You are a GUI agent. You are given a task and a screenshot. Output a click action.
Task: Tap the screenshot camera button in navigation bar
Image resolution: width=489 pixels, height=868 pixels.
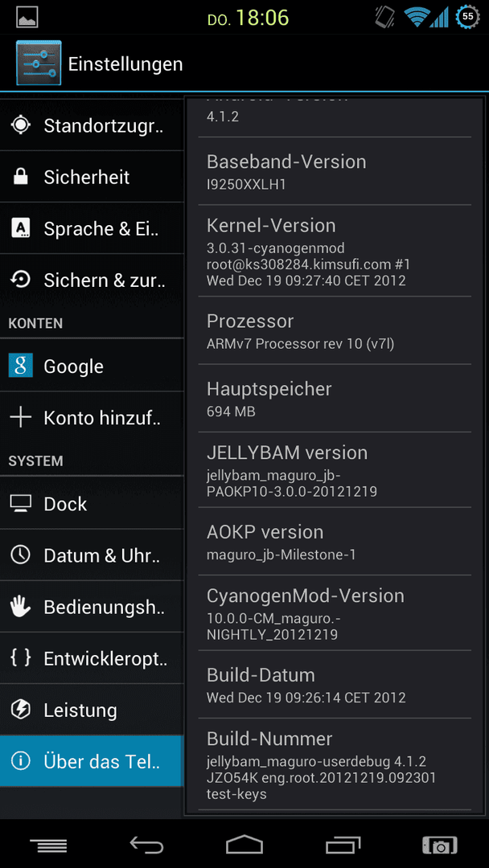(x=440, y=845)
